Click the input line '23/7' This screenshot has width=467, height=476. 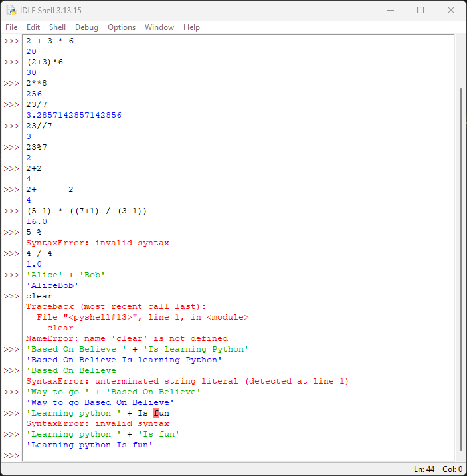point(37,104)
